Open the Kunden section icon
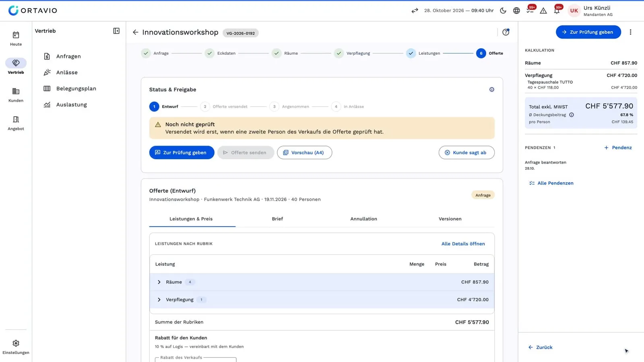This screenshot has height=362, width=644. coord(16,91)
